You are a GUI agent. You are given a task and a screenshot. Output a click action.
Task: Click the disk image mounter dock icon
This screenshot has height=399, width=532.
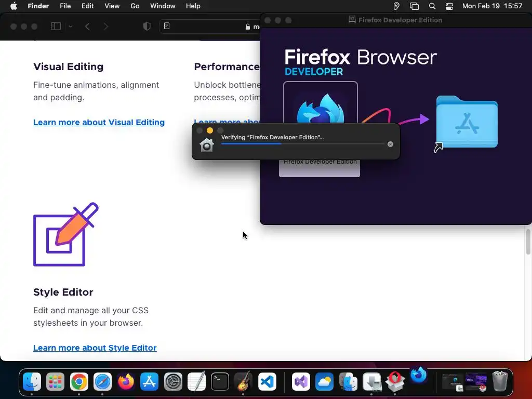point(371,382)
